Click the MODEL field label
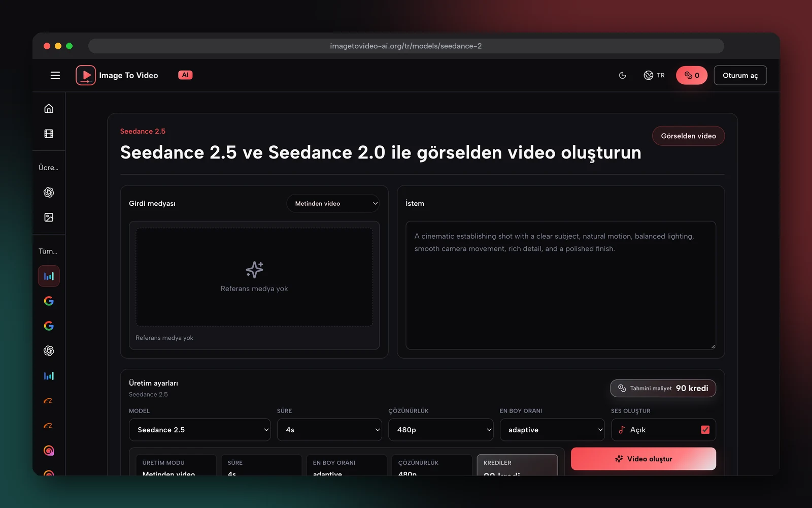The width and height of the screenshot is (812, 508). pyautogui.click(x=139, y=411)
